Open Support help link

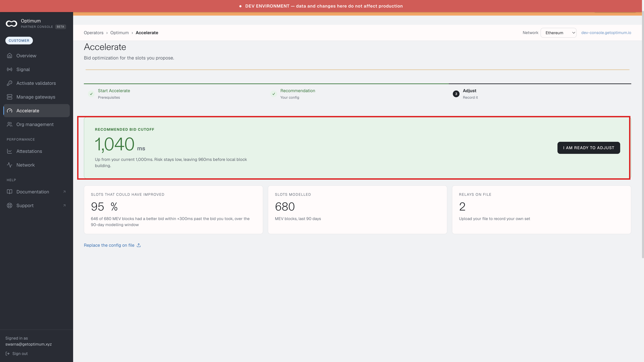[37, 205]
